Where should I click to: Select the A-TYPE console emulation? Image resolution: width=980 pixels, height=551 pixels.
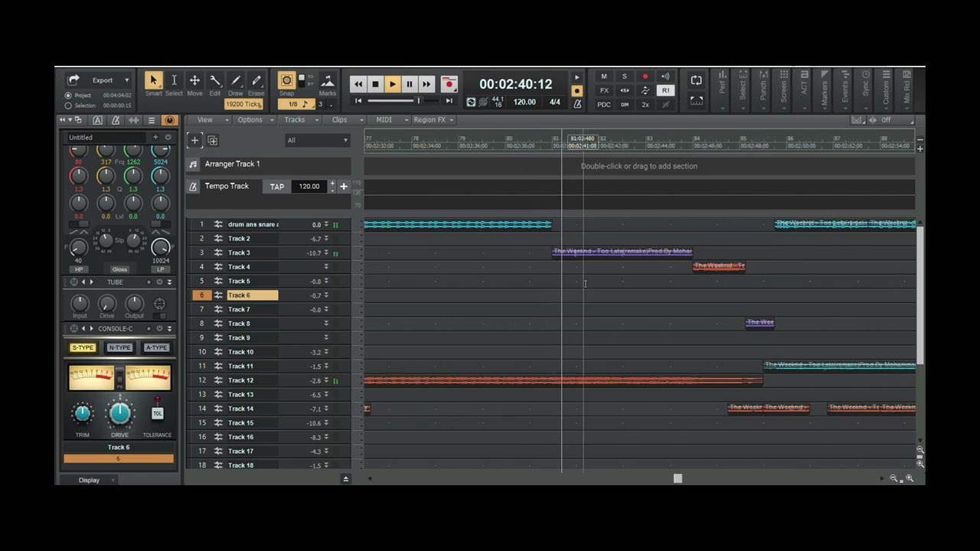156,347
